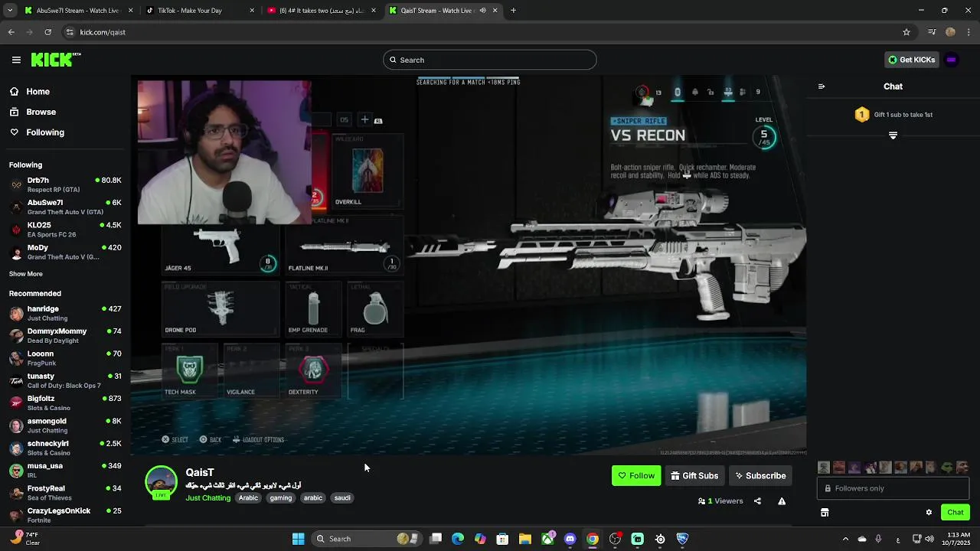
Task: Click the Get KICKs button
Action: pos(911,60)
